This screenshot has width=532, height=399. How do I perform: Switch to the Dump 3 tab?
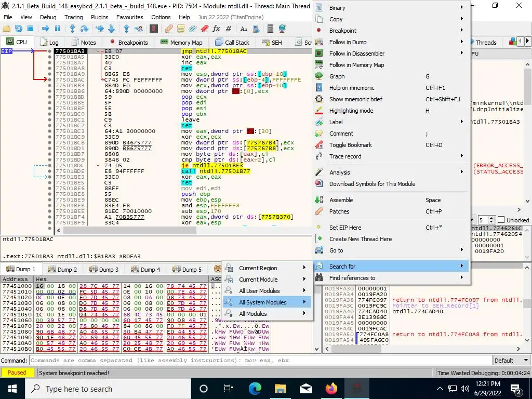104,270
